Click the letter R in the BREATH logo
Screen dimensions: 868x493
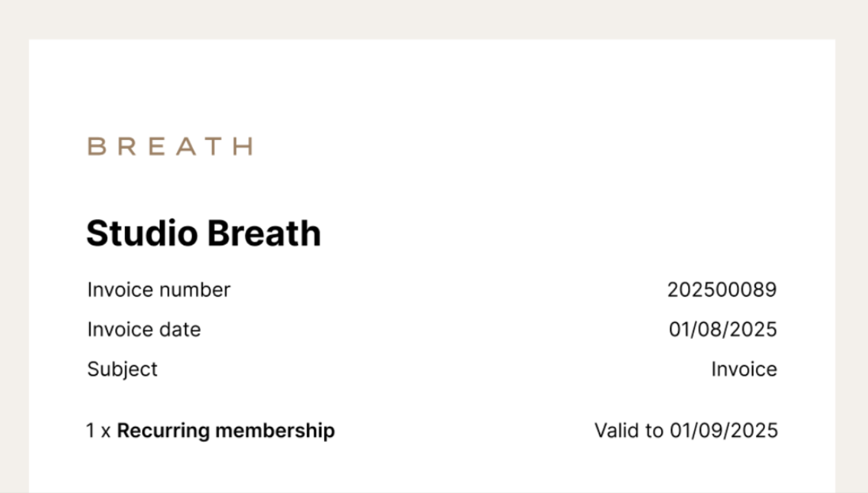126,146
